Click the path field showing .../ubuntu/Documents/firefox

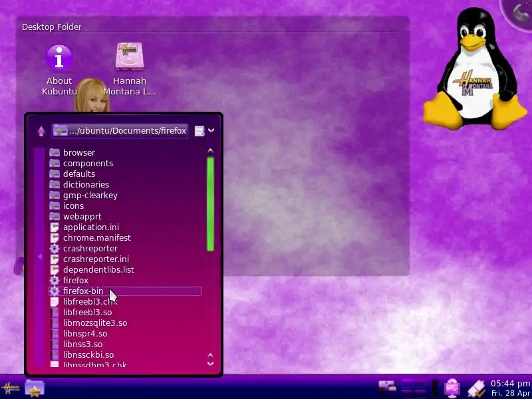click(120, 130)
